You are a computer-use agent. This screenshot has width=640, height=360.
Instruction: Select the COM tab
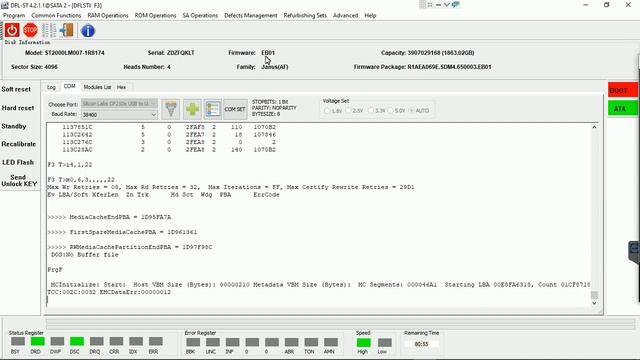tap(69, 87)
